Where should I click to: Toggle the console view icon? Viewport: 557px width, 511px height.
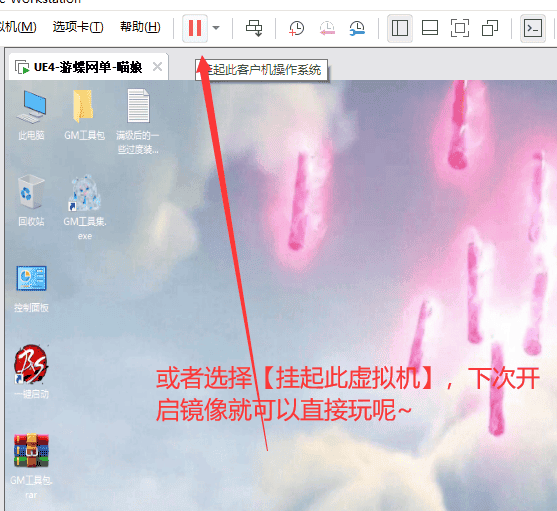pyautogui.click(x=533, y=28)
